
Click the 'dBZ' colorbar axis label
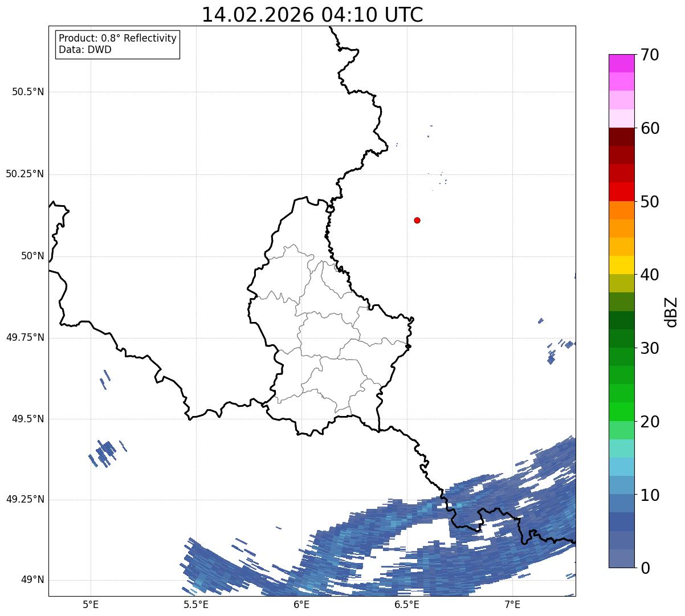(x=671, y=311)
